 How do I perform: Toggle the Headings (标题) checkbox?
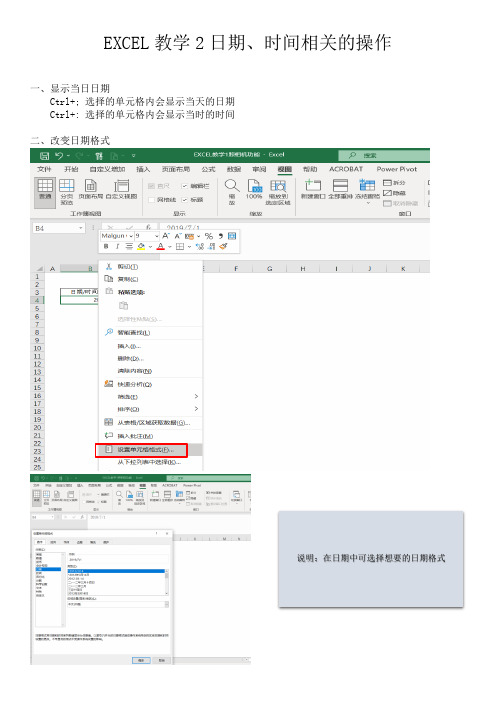tap(184, 200)
